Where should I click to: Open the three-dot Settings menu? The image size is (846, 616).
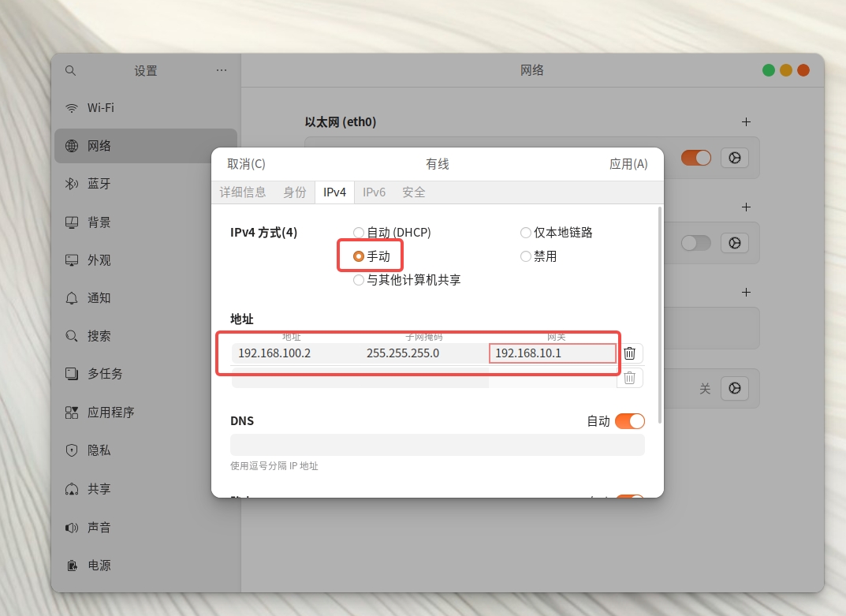(222, 70)
